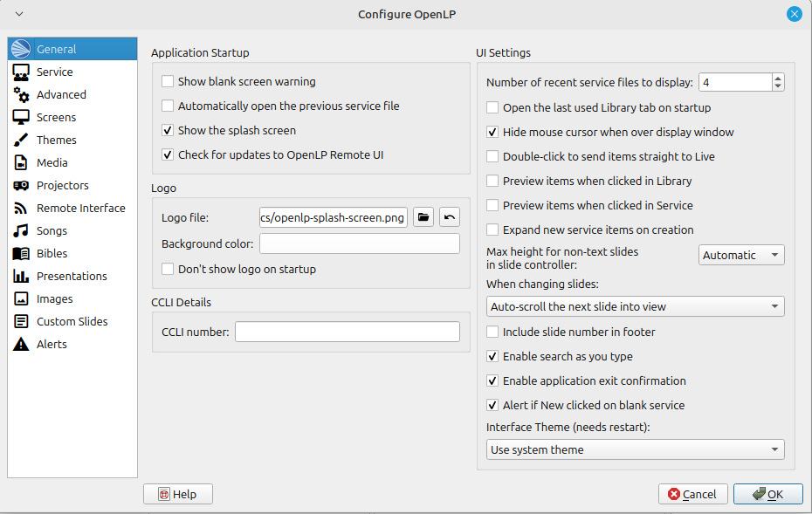The image size is (812, 514).
Task: Select the Alerts warning triangle icon
Action: coord(22,345)
